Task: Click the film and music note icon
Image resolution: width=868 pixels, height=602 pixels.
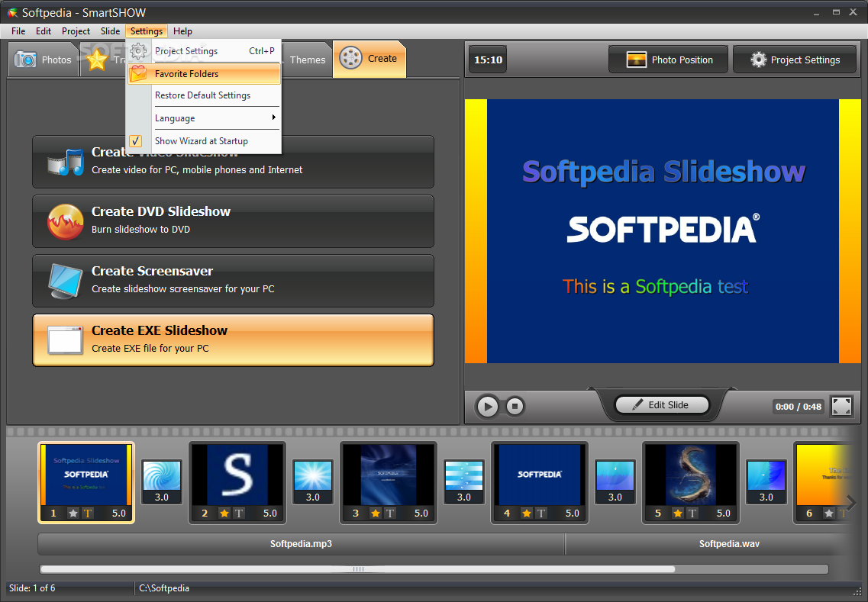Action: pos(66,162)
